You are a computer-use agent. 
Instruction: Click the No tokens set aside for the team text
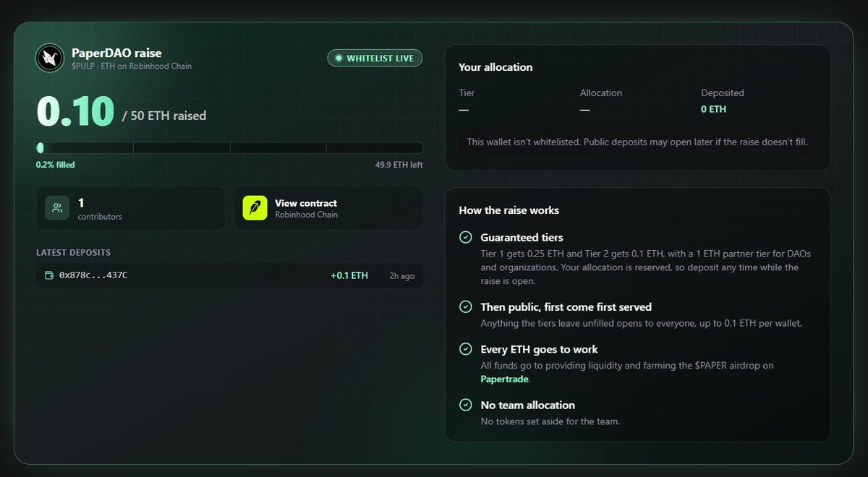pos(550,421)
